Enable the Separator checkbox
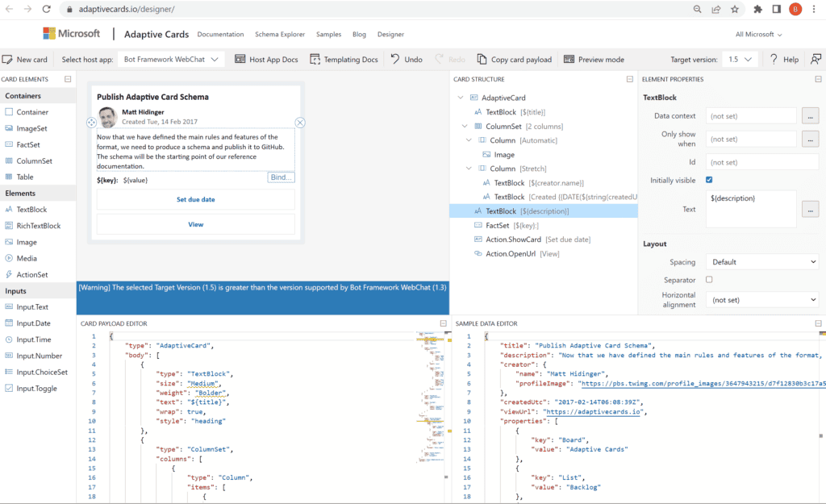 709,280
